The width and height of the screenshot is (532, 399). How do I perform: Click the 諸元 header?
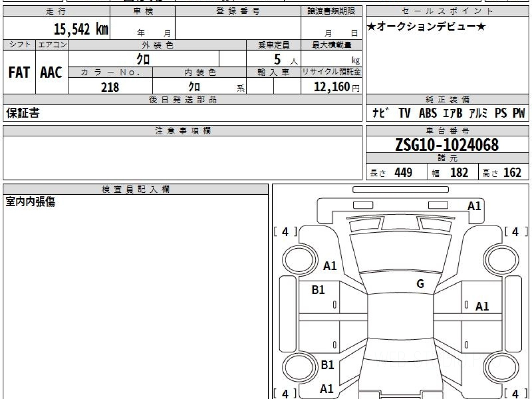pyautogui.click(x=448, y=158)
